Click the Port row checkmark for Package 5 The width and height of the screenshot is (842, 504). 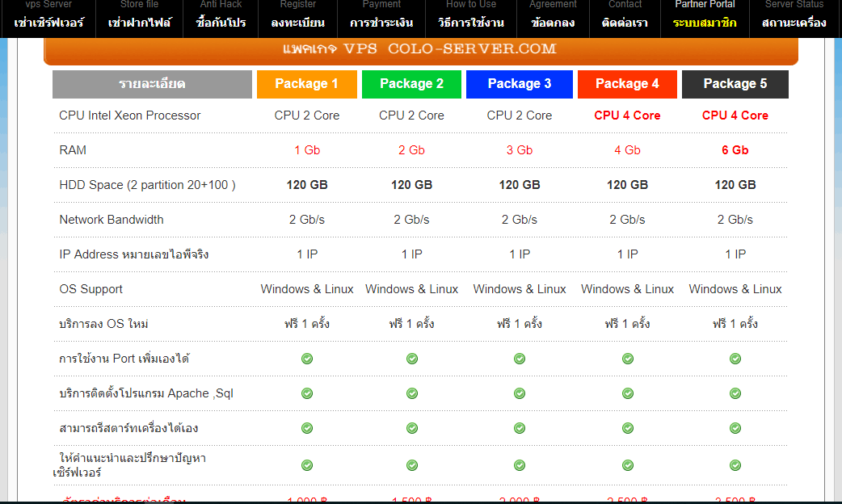click(735, 359)
